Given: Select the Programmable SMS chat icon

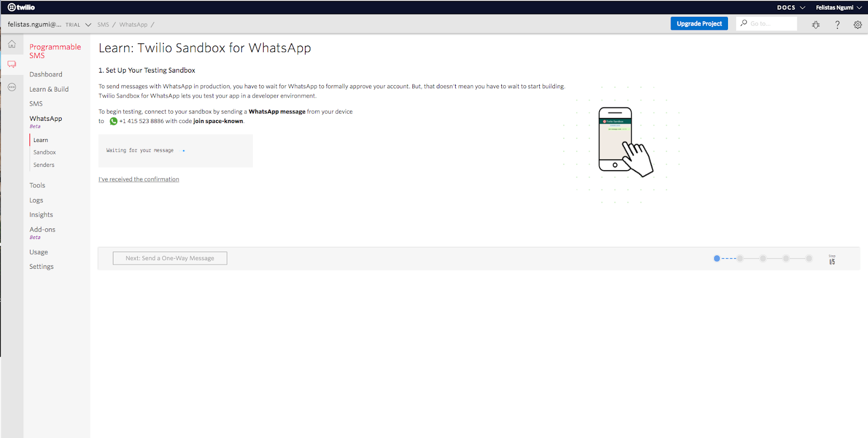Looking at the screenshot, I should point(11,64).
